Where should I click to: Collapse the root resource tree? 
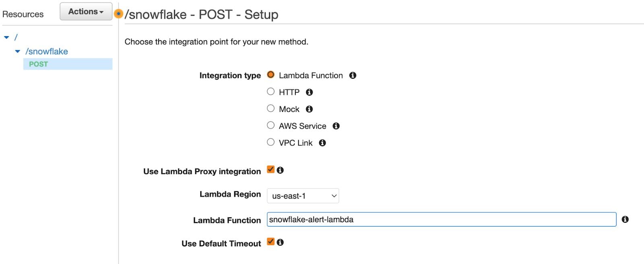pyautogui.click(x=6, y=37)
